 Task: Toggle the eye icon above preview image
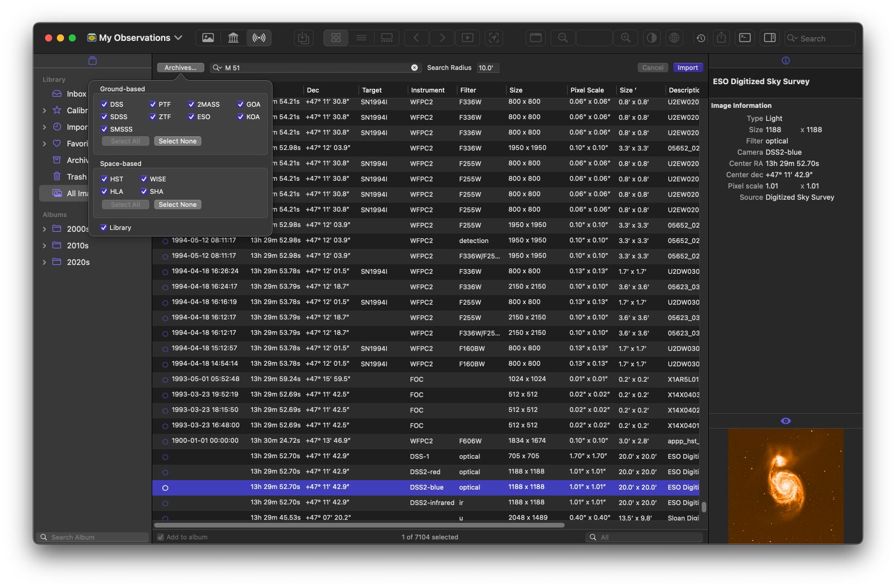[786, 421]
